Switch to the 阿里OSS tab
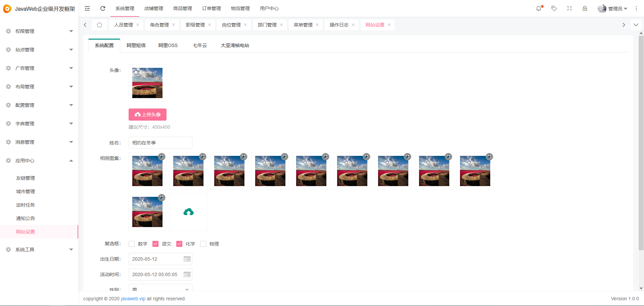 pos(168,45)
